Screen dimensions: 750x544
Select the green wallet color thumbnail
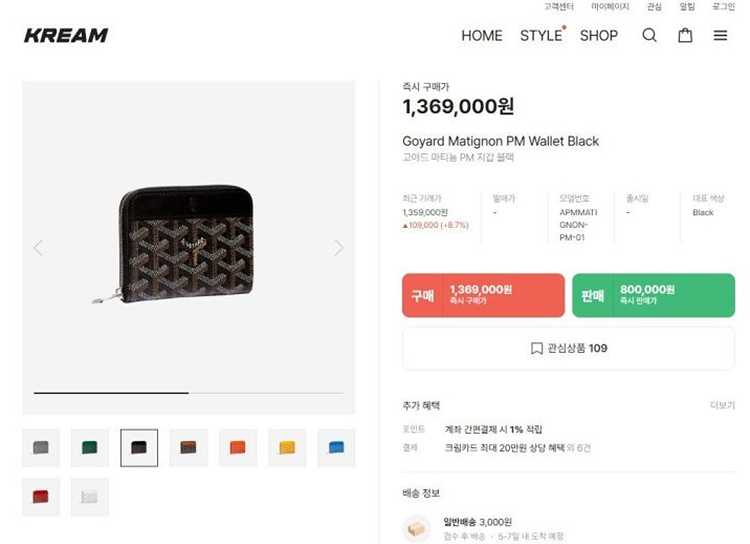point(90,447)
